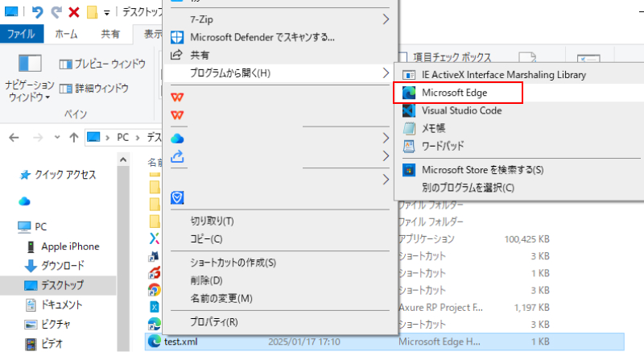
Task: Choose Microsoft Defender でスキャンする
Action: (280, 37)
